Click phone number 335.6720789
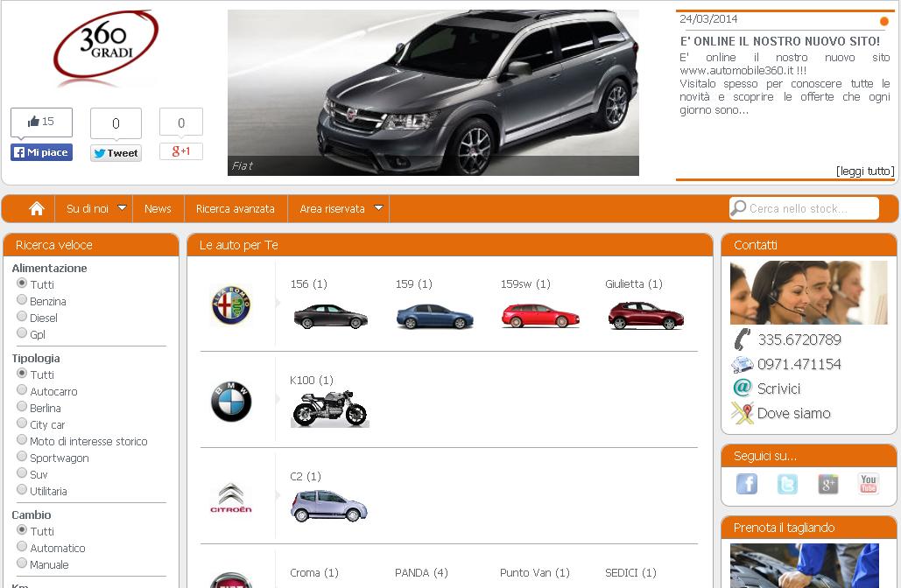901x588 pixels. pyautogui.click(x=799, y=339)
